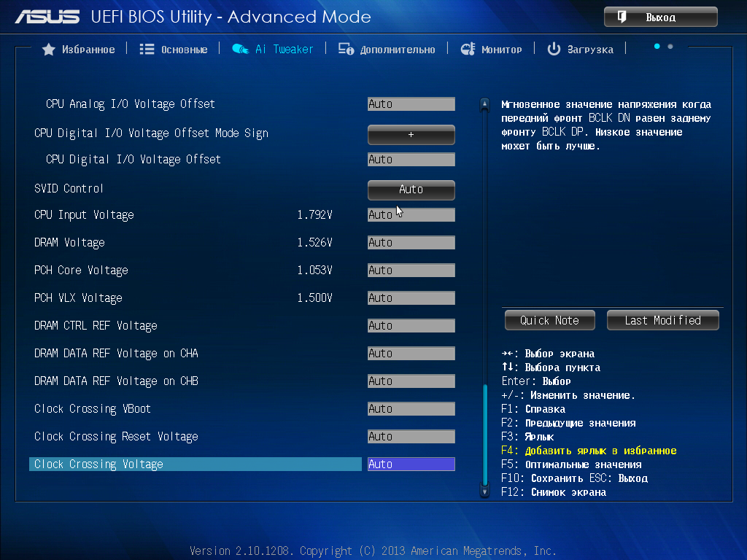The height and width of the screenshot is (560, 747).
Task: Select the DRAM DATA REF Voltage on CHA label
Action: (x=116, y=354)
